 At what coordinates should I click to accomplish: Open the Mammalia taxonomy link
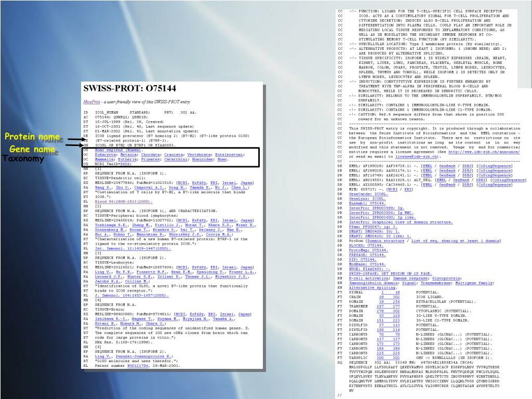click(x=104, y=159)
